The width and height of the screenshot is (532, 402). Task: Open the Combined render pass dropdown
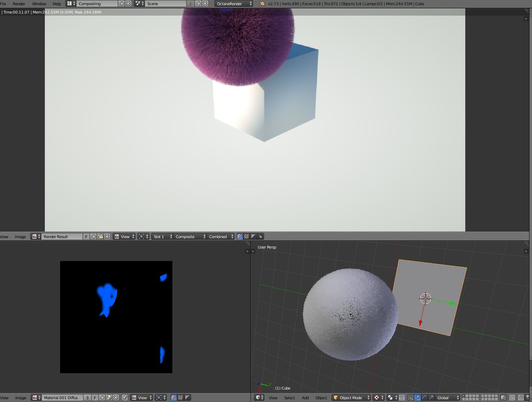point(220,236)
